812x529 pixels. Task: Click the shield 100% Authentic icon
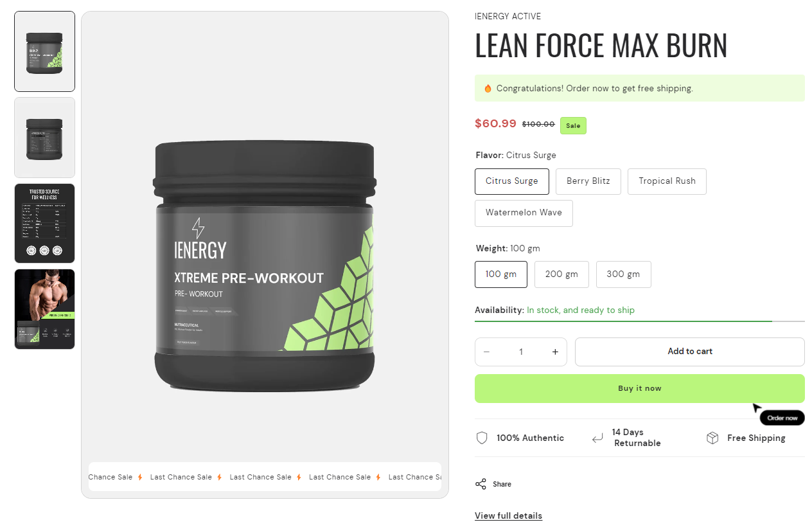click(x=482, y=438)
